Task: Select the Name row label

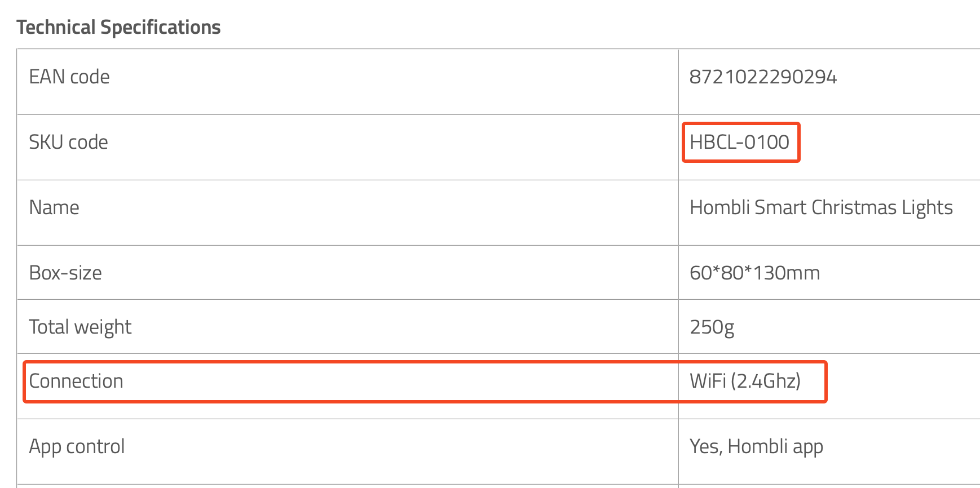Action: click(54, 207)
